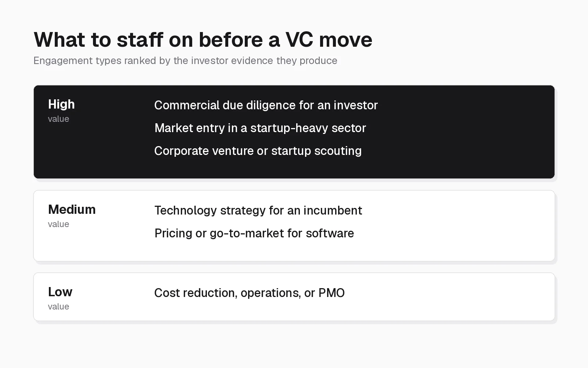588x368 pixels.
Task: Click 'Pricing or go-to-market for software'
Action: (254, 233)
